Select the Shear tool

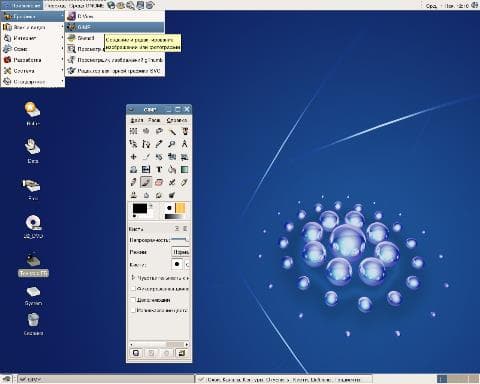point(184,156)
